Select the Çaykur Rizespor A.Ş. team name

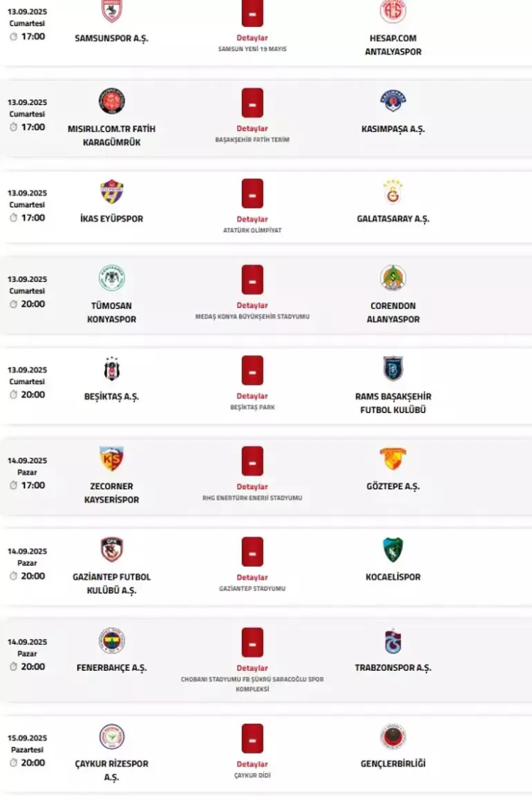point(111,769)
